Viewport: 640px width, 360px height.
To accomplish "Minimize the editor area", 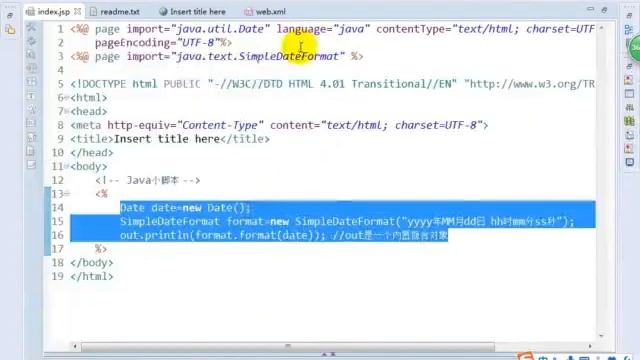I will (591, 9).
